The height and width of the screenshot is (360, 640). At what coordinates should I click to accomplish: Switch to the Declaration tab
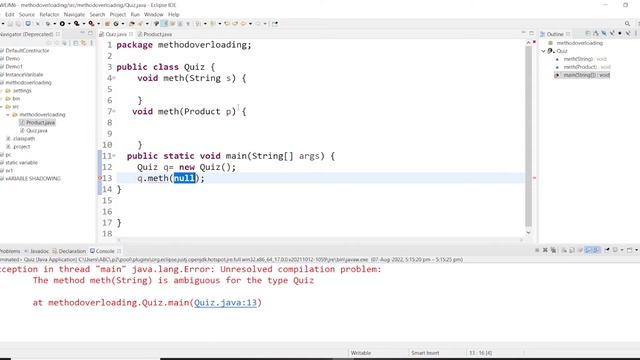pyautogui.click(x=69, y=251)
